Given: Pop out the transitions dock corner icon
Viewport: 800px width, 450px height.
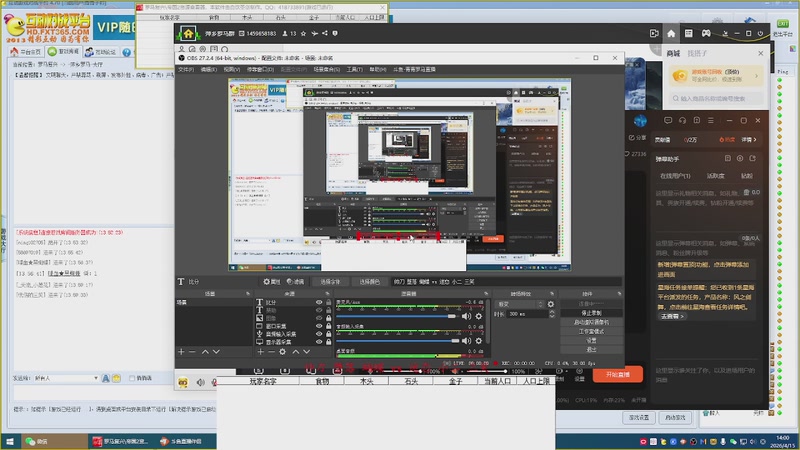Looking at the screenshot, I should point(552,294).
